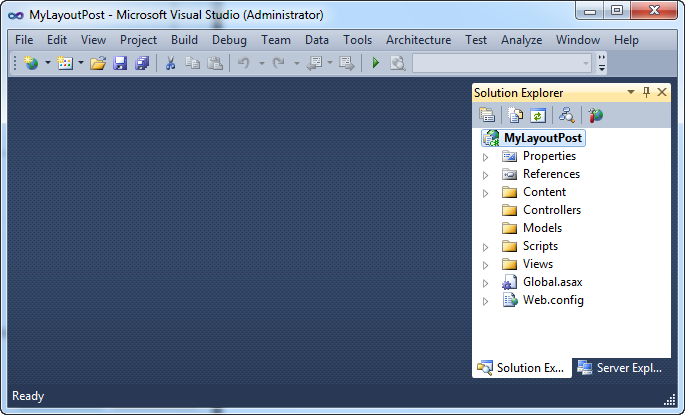Click the Open File folder icon
Viewport: 685px width, 415px height.
(x=98, y=63)
